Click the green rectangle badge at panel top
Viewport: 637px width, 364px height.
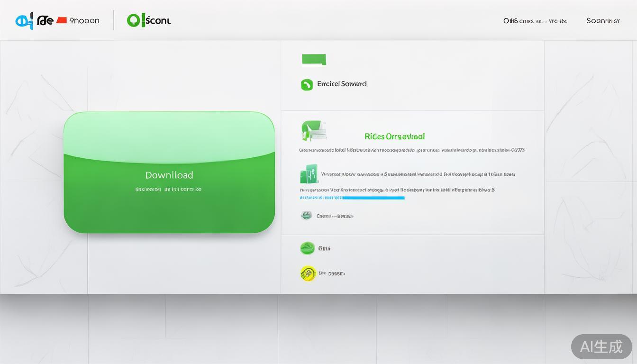[314, 60]
